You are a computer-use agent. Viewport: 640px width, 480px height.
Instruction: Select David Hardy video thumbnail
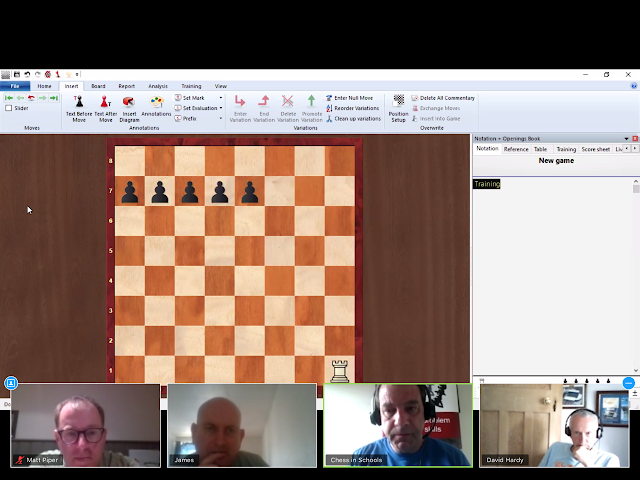tap(554, 425)
